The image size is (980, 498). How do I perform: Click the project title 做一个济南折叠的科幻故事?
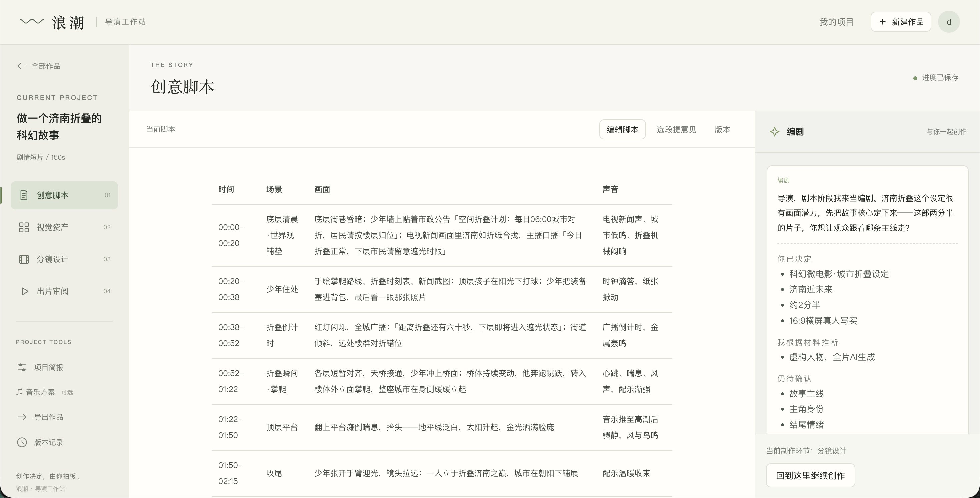coord(59,127)
